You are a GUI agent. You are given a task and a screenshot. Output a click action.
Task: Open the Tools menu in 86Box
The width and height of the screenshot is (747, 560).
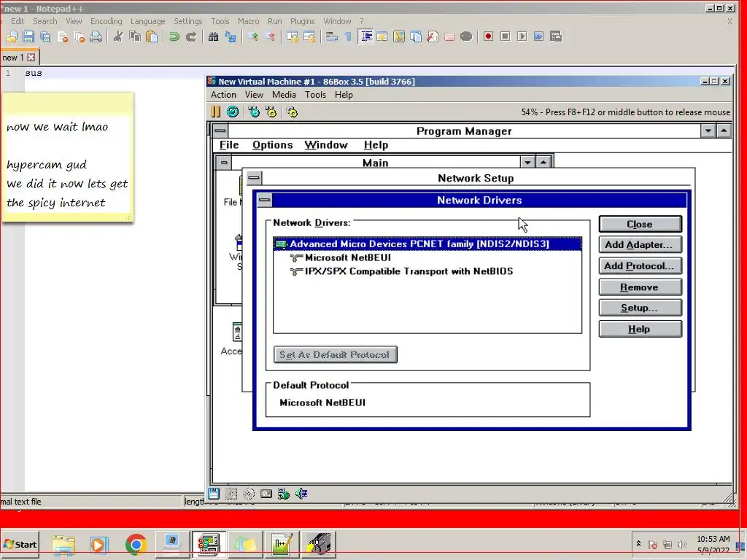click(x=315, y=95)
